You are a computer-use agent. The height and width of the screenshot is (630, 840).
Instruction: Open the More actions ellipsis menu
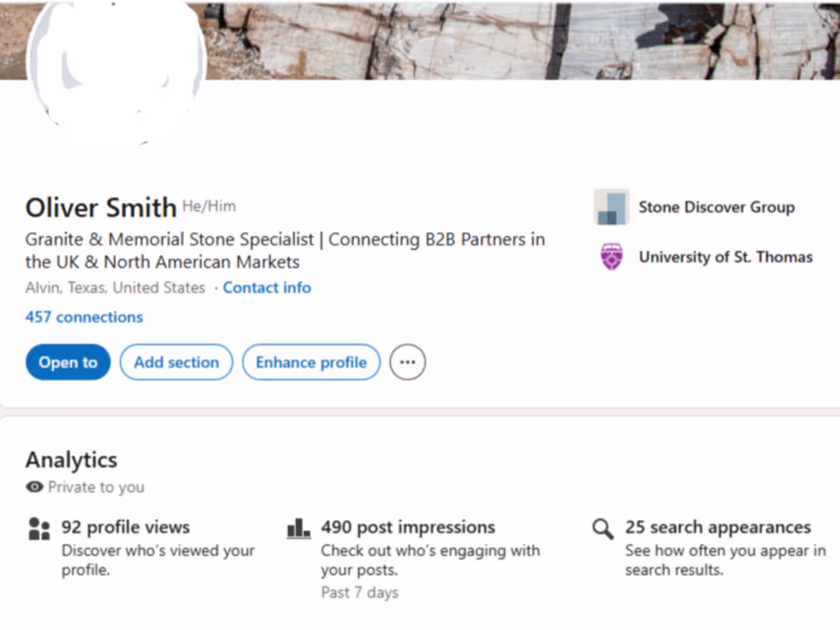click(407, 362)
